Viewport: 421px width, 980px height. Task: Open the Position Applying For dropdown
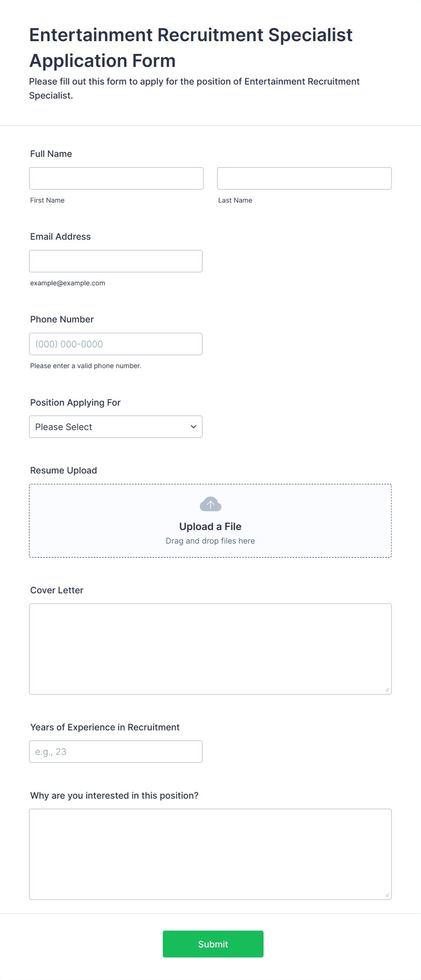116,427
